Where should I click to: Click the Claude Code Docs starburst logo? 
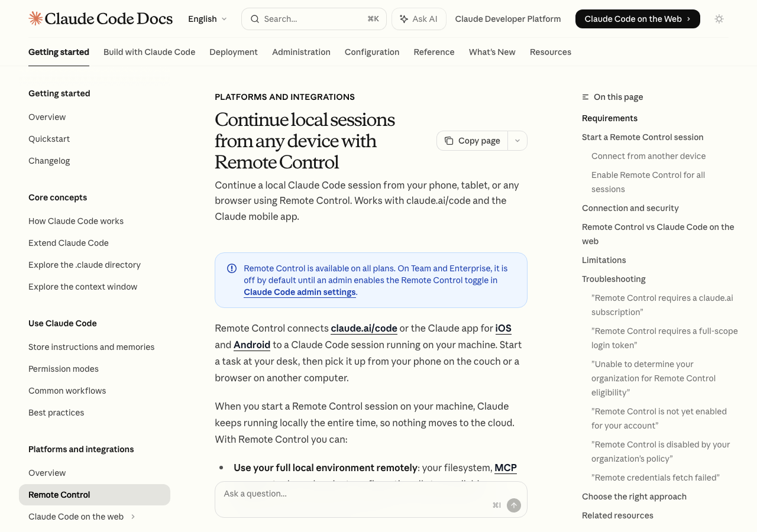pyautogui.click(x=35, y=19)
